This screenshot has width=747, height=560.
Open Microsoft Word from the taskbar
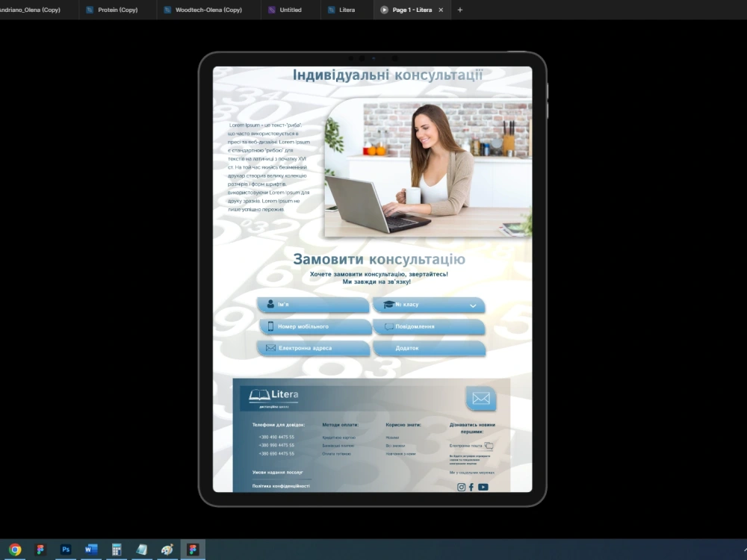point(91,550)
